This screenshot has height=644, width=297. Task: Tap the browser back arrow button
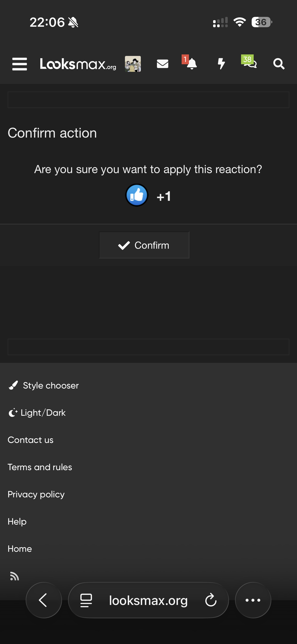[44, 600]
